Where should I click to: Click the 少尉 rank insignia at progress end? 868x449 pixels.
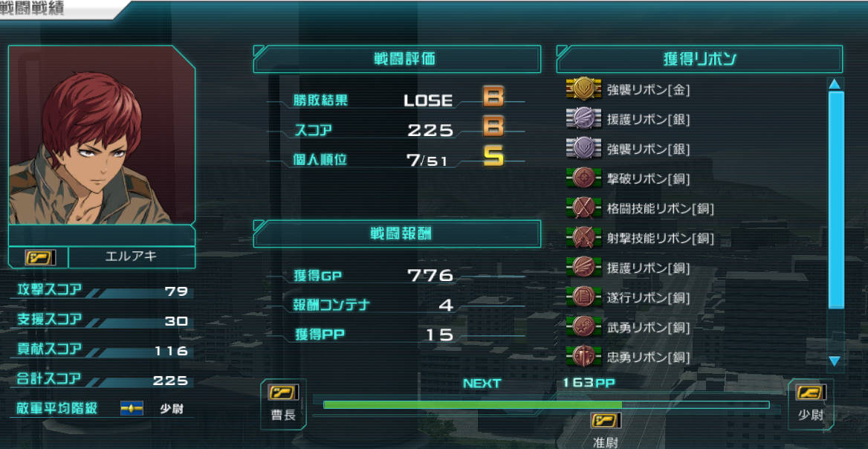point(811,393)
